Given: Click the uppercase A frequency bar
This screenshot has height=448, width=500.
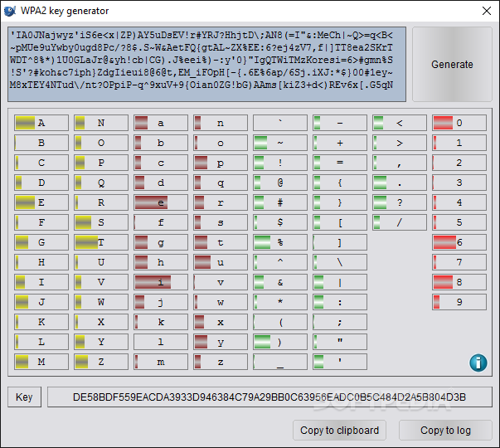Looking at the screenshot, I should (41, 123).
